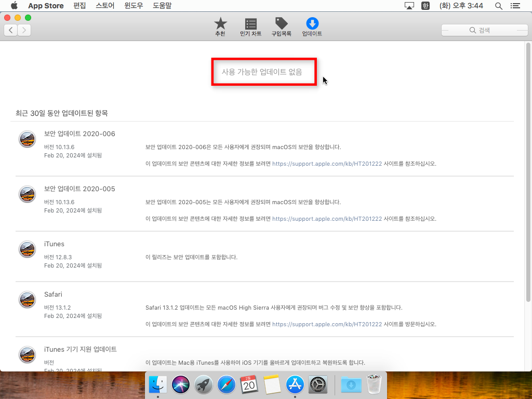Select the iTunes update title
The height and width of the screenshot is (399, 532).
[x=54, y=244]
